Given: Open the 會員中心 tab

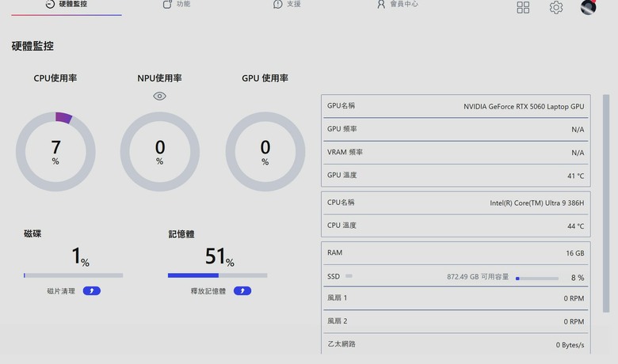Looking at the screenshot, I should 397,4.
